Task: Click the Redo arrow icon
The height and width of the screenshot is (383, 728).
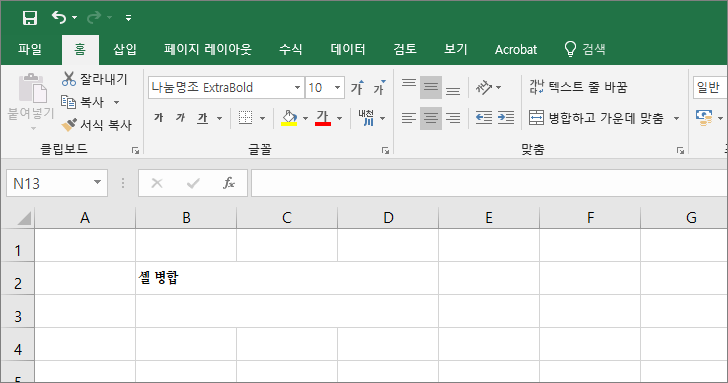Action: click(x=94, y=18)
